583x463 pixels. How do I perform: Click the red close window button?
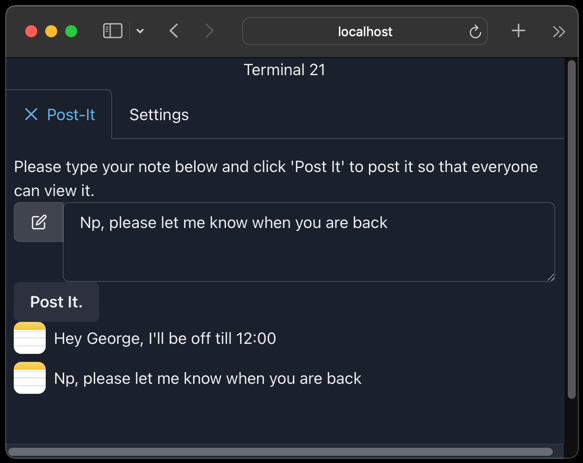click(x=31, y=31)
